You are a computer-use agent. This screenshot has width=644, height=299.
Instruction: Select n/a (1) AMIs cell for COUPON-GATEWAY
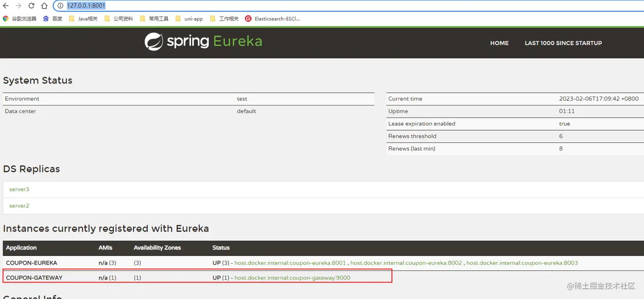pyautogui.click(x=107, y=278)
